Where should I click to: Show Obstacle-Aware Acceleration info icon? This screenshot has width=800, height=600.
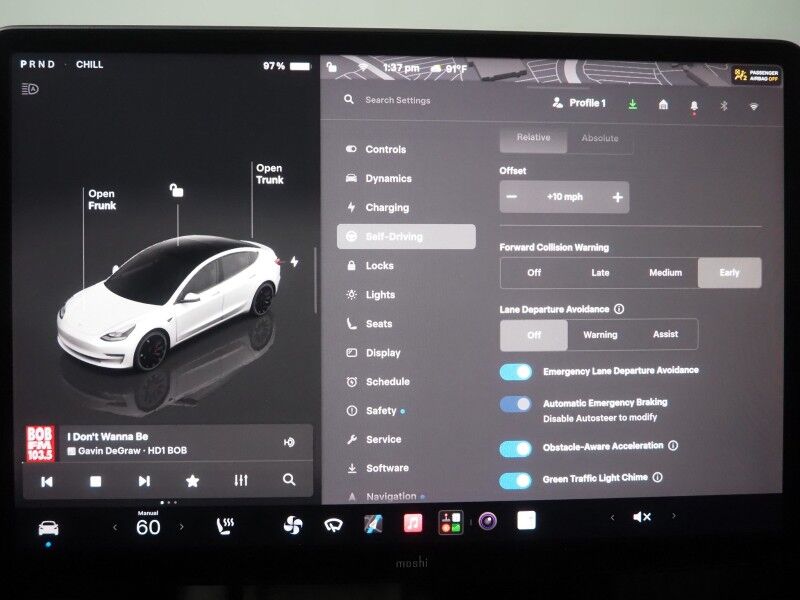[673, 445]
